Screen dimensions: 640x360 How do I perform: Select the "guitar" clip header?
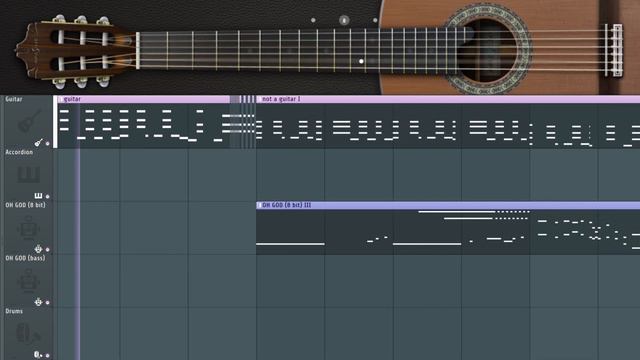click(x=144, y=99)
